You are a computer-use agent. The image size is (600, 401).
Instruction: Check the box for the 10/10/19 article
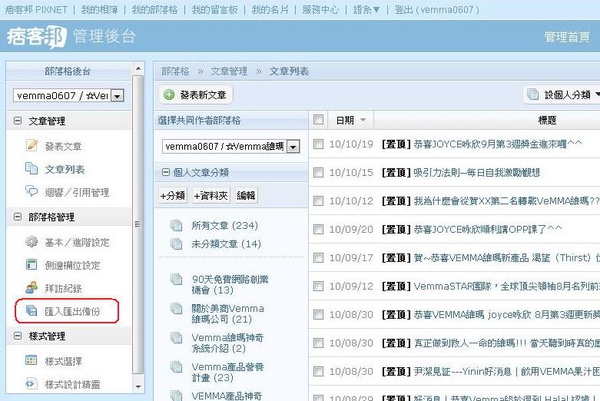pos(318,144)
